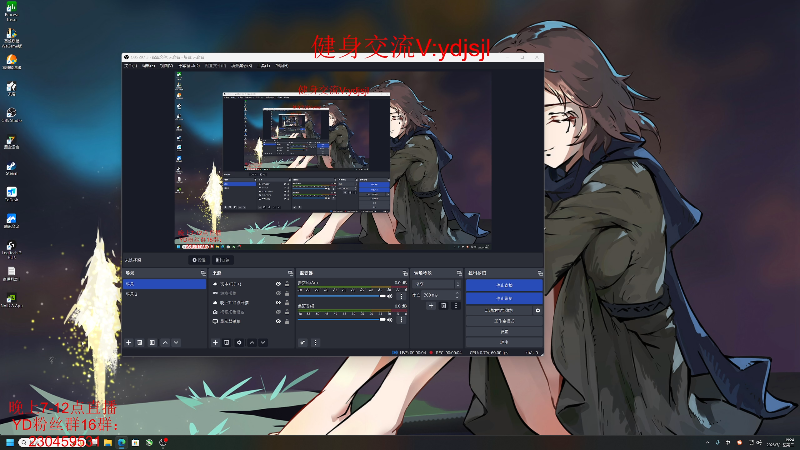Screen dimensions: 800x450
Task: Move the selected source up
Action: click(252, 342)
